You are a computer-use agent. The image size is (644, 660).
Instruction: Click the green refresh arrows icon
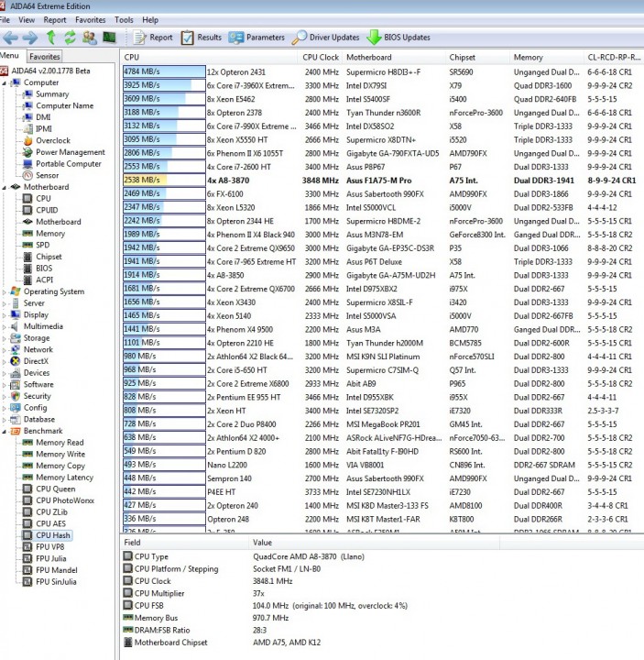(70, 38)
